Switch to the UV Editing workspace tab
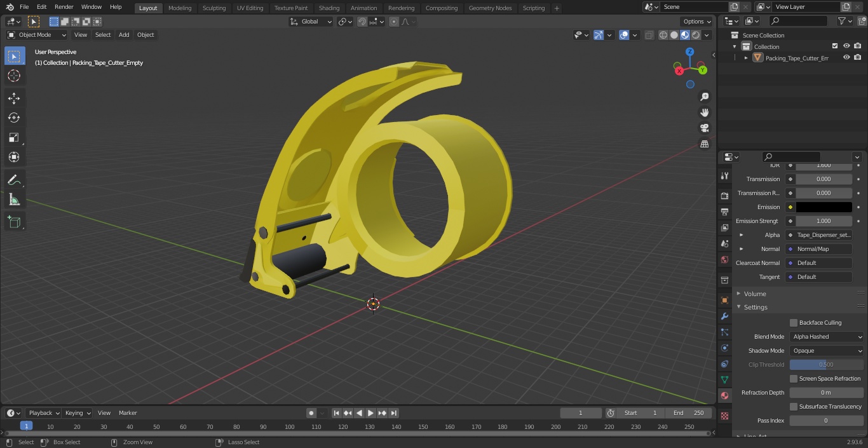The height and width of the screenshot is (448, 868). pos(250,8)
